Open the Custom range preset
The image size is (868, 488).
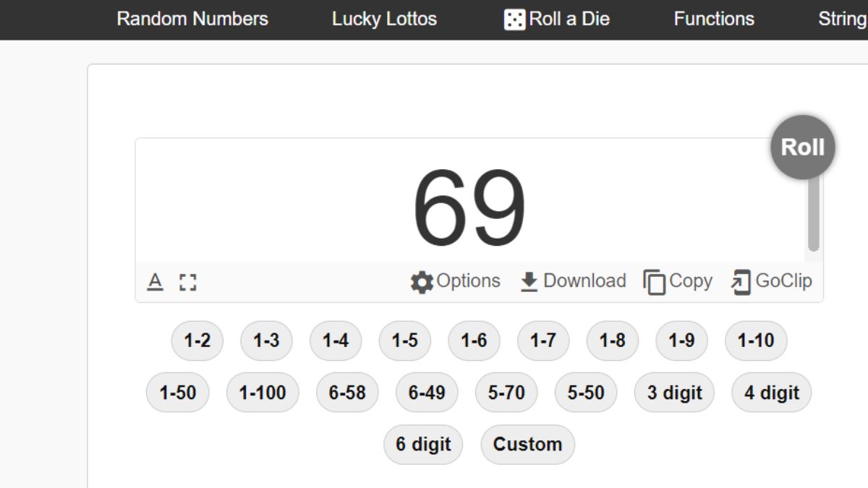tap(527, 445)
